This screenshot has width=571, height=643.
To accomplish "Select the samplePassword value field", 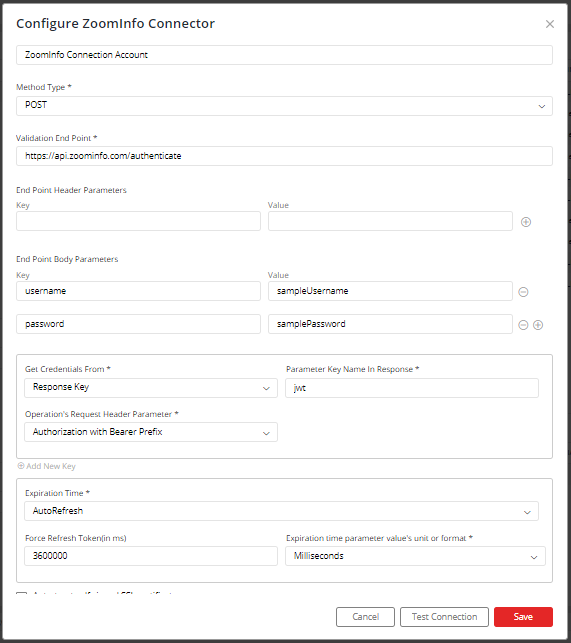I will (x=390, y=324).
